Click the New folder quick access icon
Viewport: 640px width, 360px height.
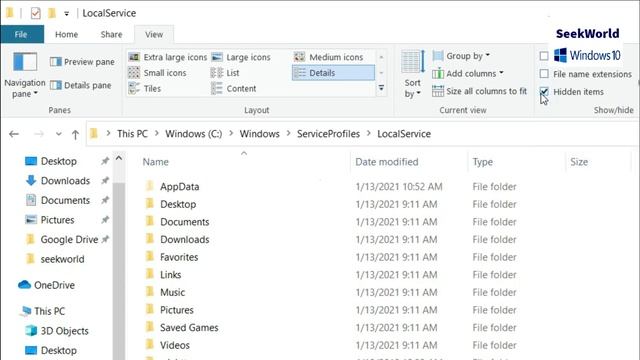click(51, 13)
